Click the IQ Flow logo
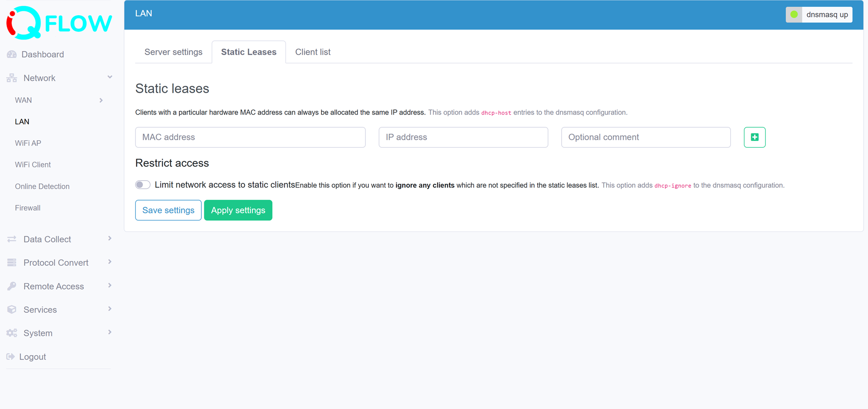The width and height of the screenshot is (868, 409). tap(58, 23)
